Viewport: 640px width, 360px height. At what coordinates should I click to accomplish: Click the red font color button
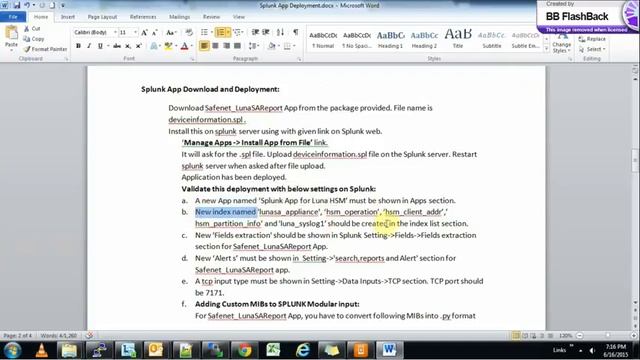(x=184, y=46)
